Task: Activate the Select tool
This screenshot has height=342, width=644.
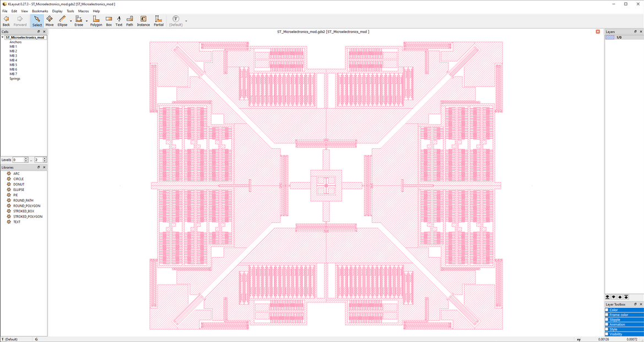Action: tap(37, 20)
